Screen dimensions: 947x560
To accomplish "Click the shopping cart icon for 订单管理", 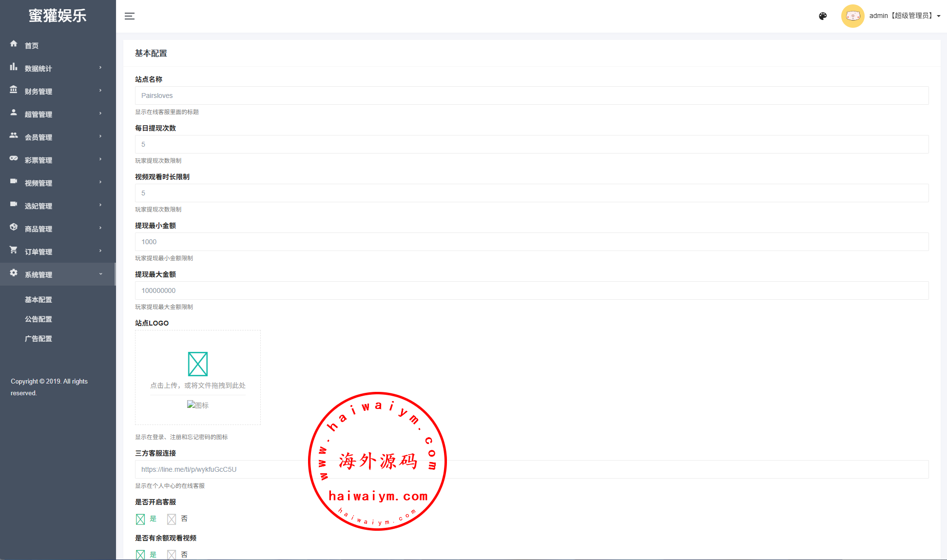I will [14, 250].
